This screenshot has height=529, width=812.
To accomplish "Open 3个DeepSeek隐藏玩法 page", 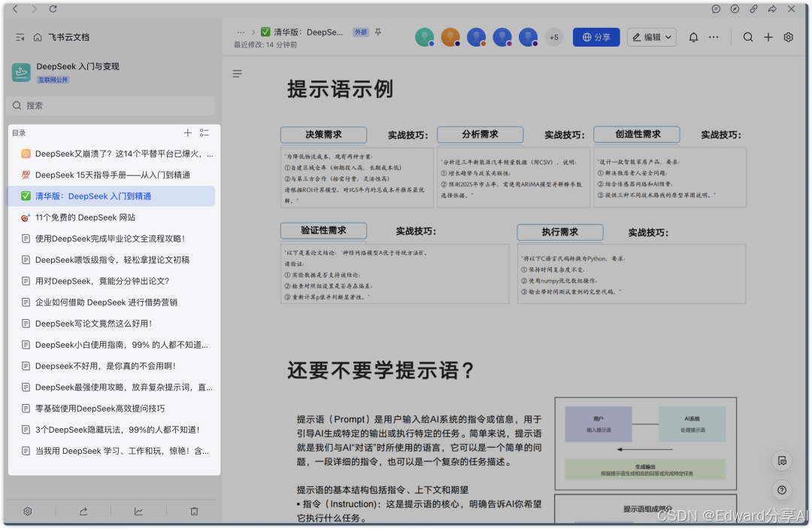I will tap(112, 430).
